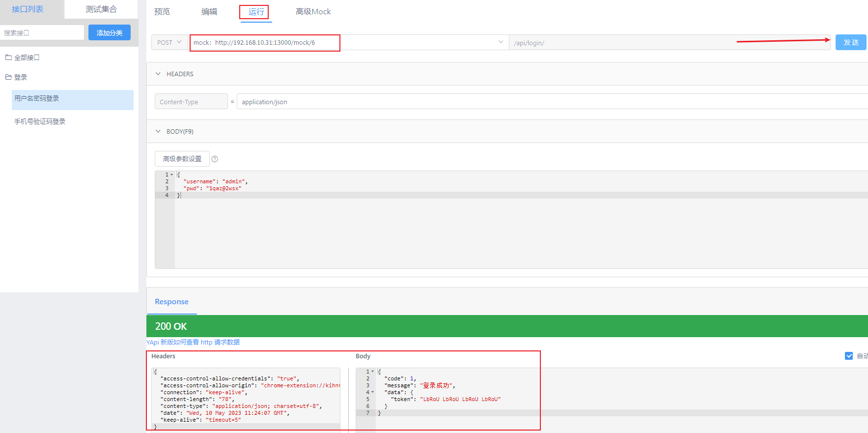Switch to the 测试集合 tab
Image resolution: width=868 pixels, height=433 pixels.
click(101, 9)
